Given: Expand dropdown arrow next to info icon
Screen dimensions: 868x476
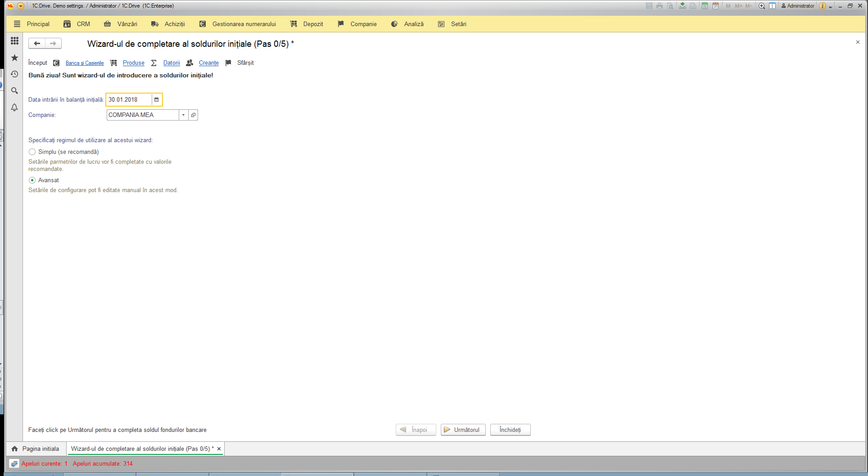Looking at the screenshot, I should pos(831,7).
